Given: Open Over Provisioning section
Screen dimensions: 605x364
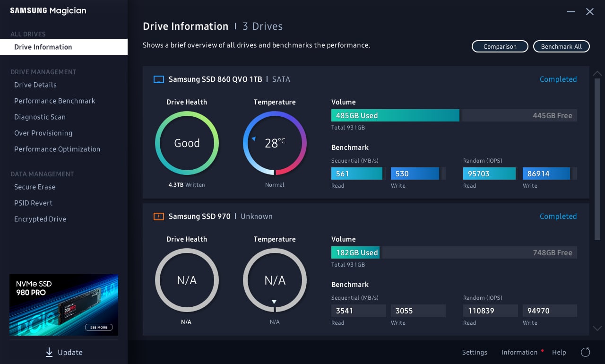Looking at the screenshot, I should (x=43, y=133).
